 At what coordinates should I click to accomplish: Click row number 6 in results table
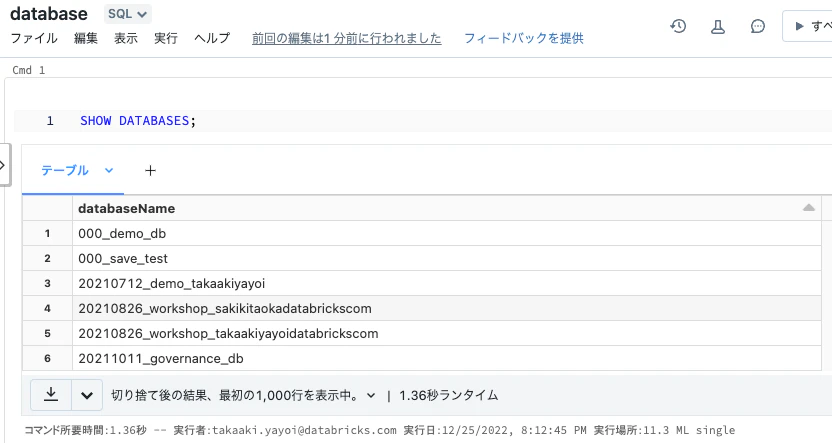(47, 358)
